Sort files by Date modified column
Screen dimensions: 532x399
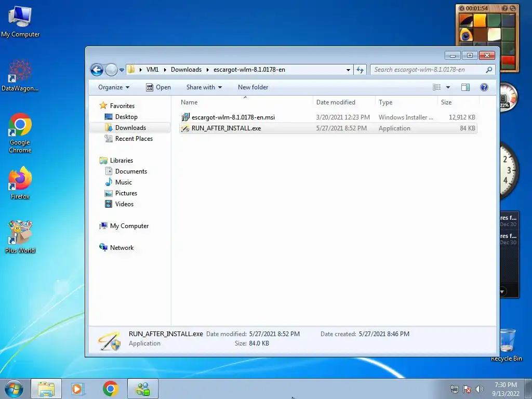point(336,102)
